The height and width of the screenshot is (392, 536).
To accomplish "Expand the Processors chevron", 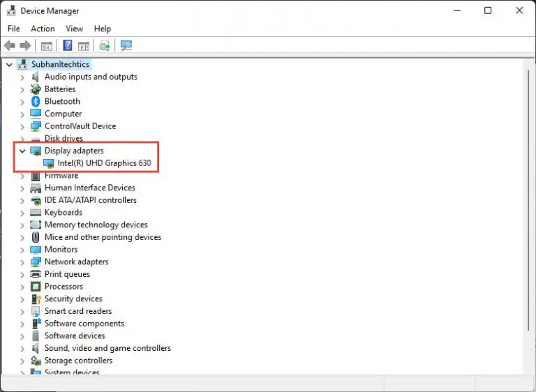I will [22, 287].
